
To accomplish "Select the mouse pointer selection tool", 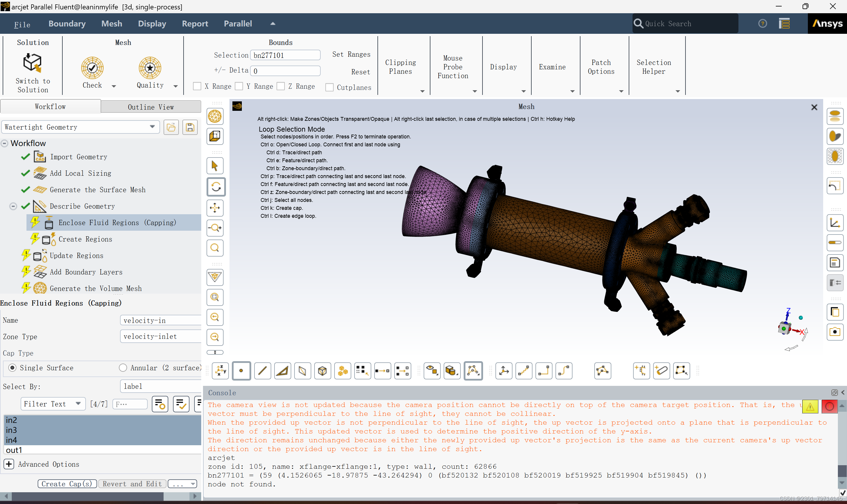I will click(x=215, y=166).
